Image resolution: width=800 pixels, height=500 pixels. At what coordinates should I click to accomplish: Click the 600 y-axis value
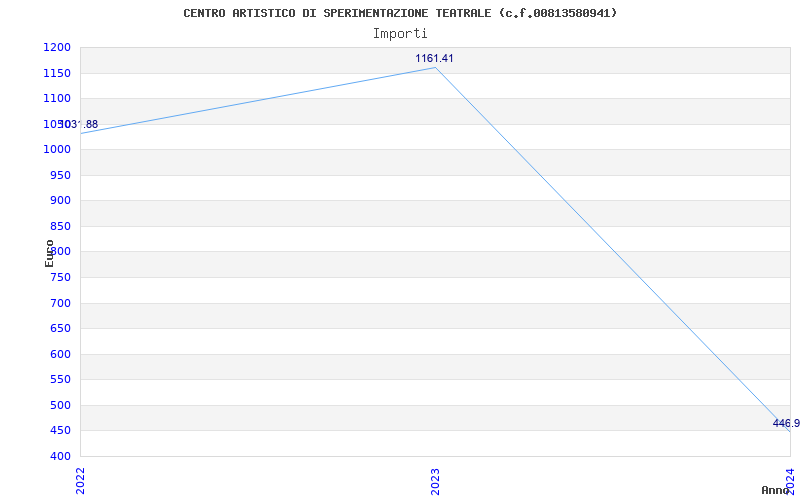tap(60, 354)
